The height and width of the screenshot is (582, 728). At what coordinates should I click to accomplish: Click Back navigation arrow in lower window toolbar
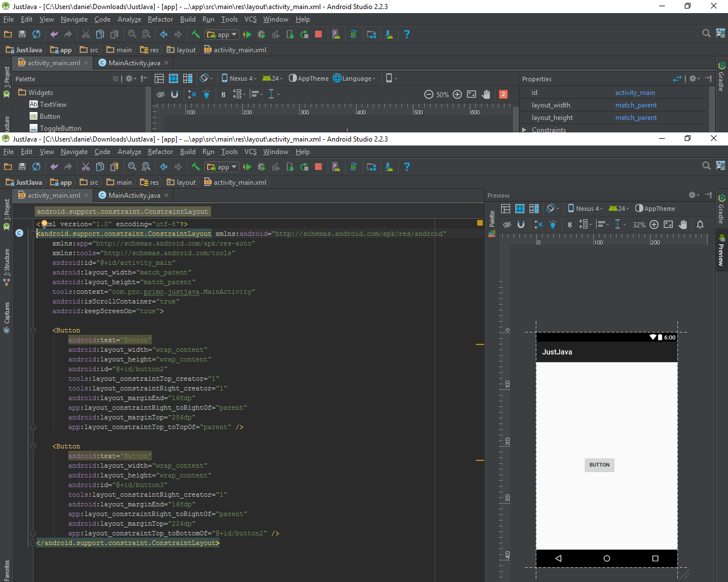(x=164, y=167)
